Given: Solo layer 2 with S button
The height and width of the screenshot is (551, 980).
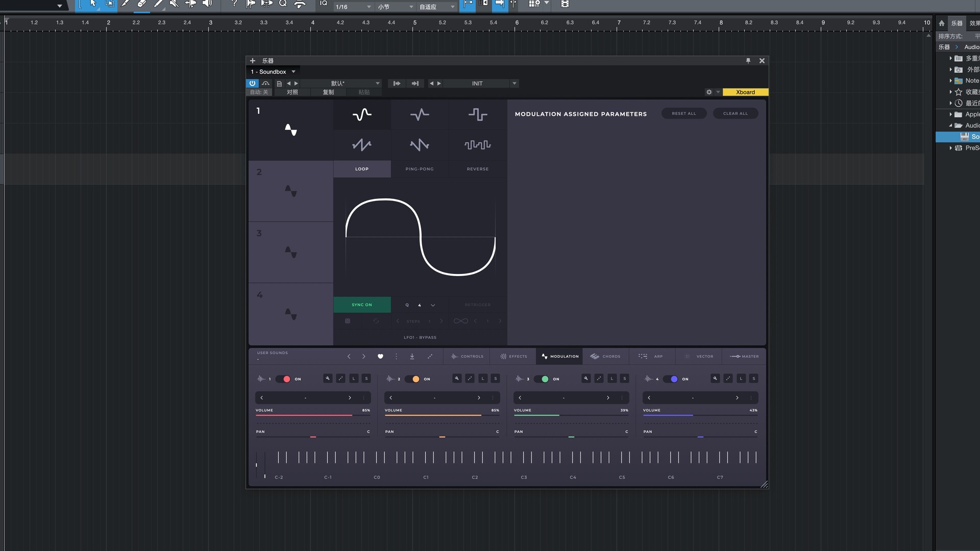Looking at the screenshot, I should tap(495, 379).
